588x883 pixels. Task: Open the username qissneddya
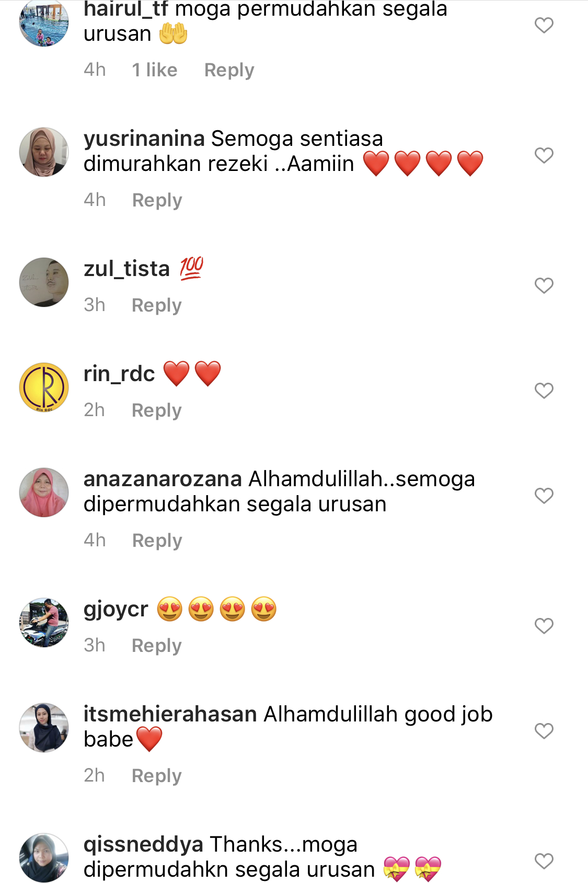143,845
